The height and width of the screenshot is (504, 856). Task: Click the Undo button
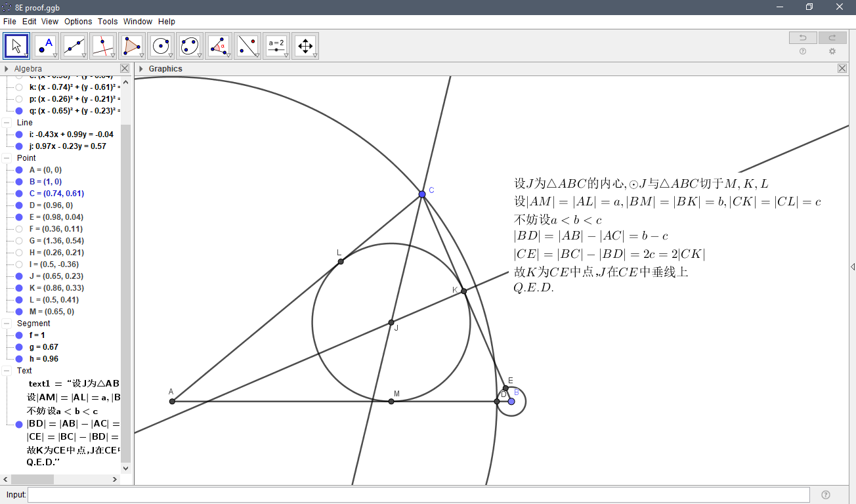click(802, 37)
